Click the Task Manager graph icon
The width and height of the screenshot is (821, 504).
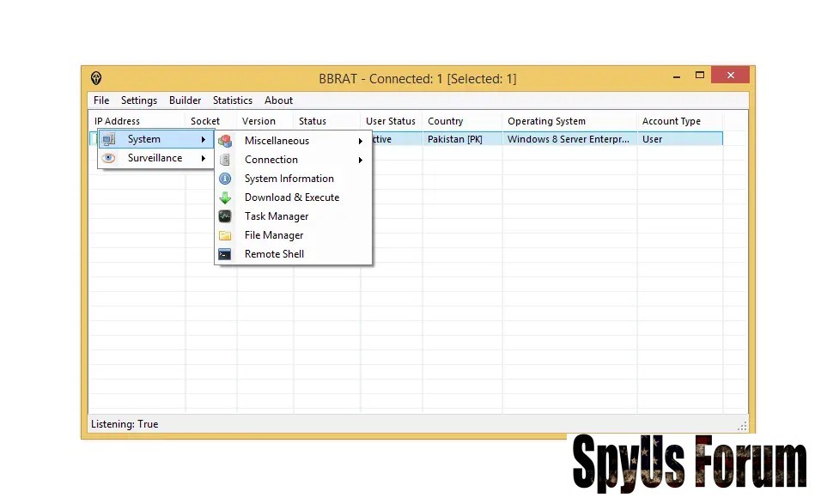225,216
